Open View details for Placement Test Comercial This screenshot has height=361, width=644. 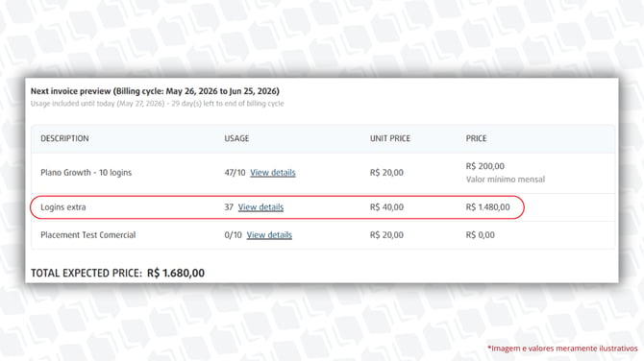[x=269, y=235]
